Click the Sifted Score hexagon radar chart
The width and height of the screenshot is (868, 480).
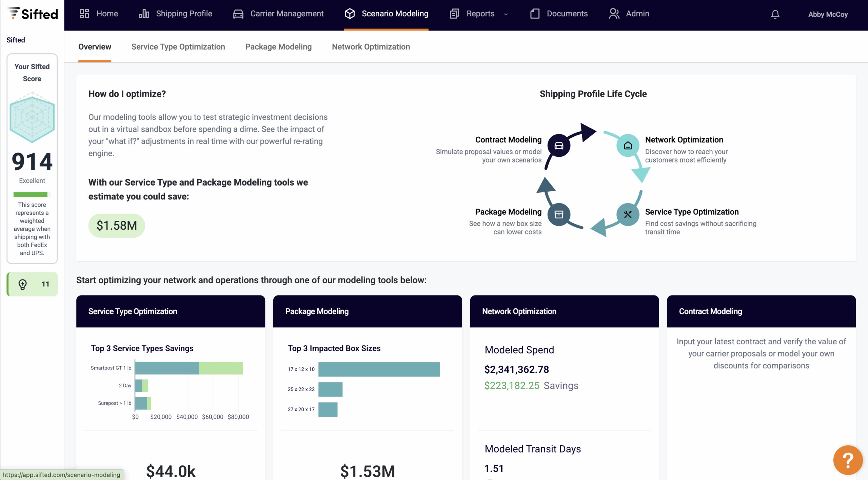[32, 117]
